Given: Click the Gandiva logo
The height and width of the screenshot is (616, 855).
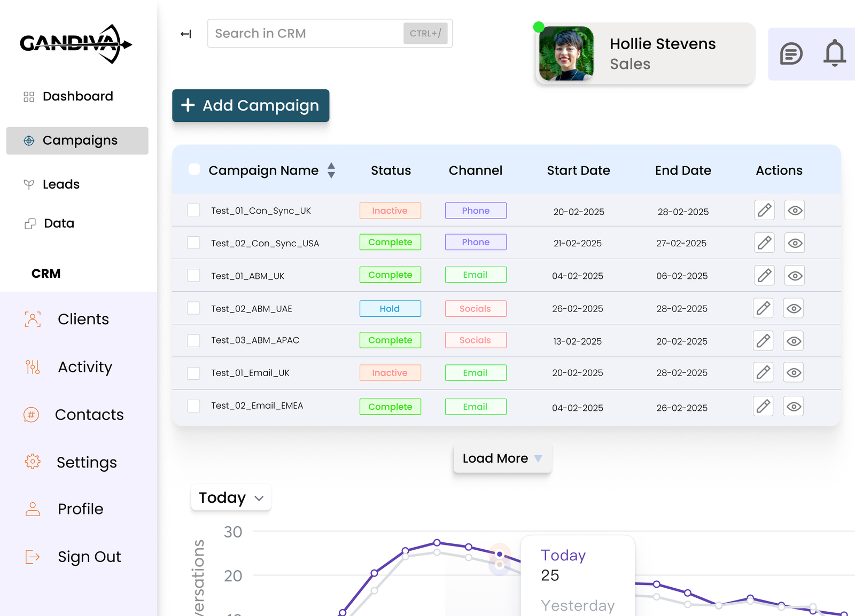Looking at the screenshot, I should click(x=76, y=44).
